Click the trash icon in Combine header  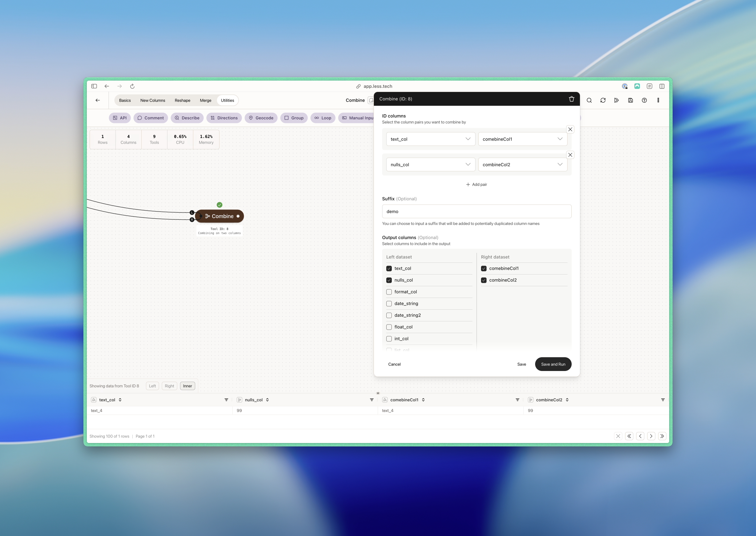click(571, 99)
